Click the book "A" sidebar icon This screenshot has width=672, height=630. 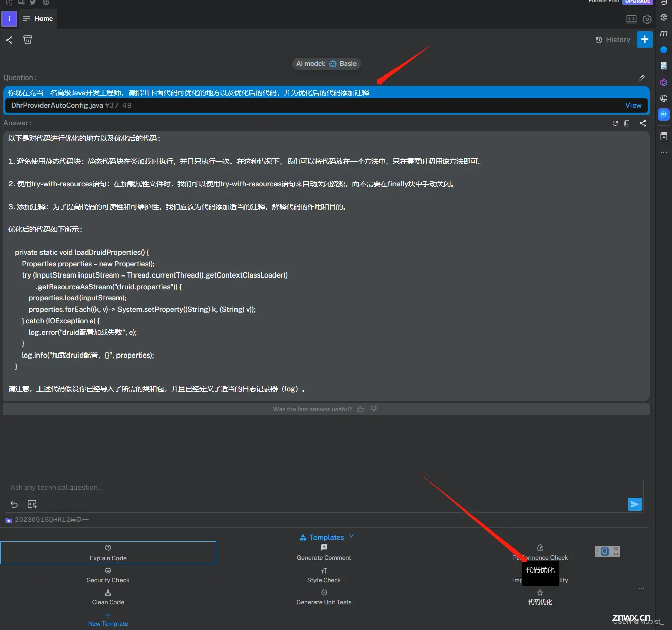click(664, 136)
